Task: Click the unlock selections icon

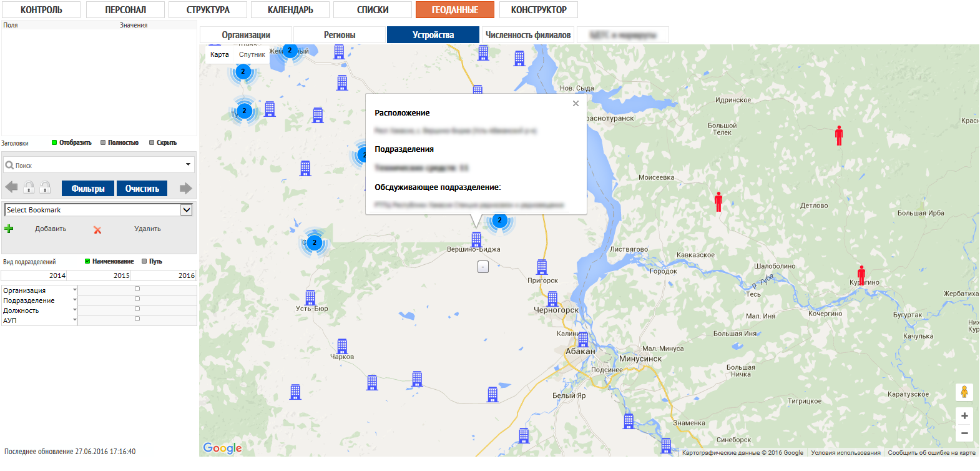Action: coord(45,187)
